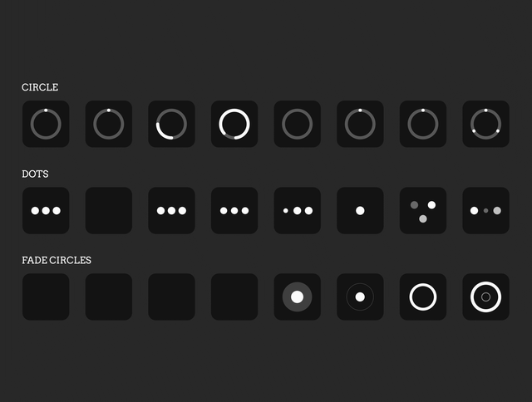Select the empty tile in the Dots row

(109, 210)
